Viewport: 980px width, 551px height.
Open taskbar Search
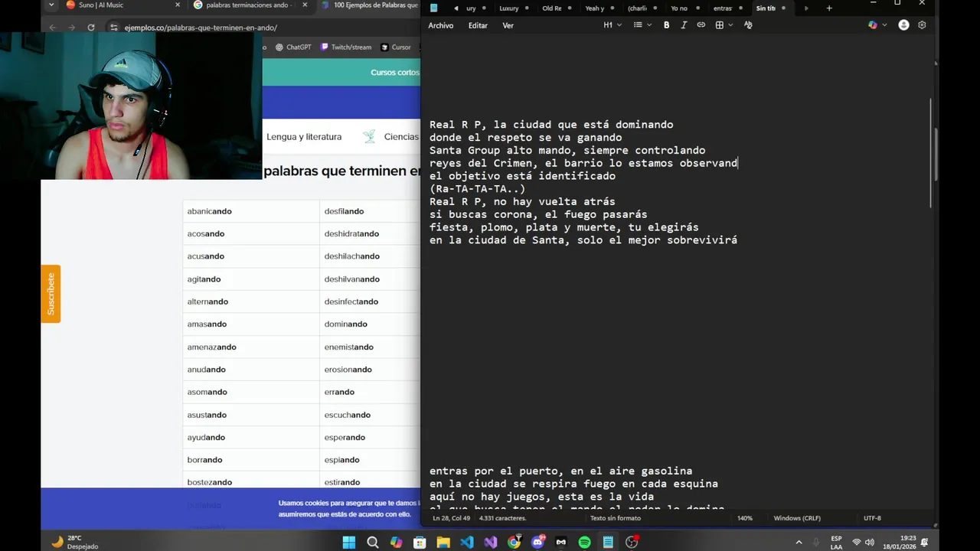[373, 543]
